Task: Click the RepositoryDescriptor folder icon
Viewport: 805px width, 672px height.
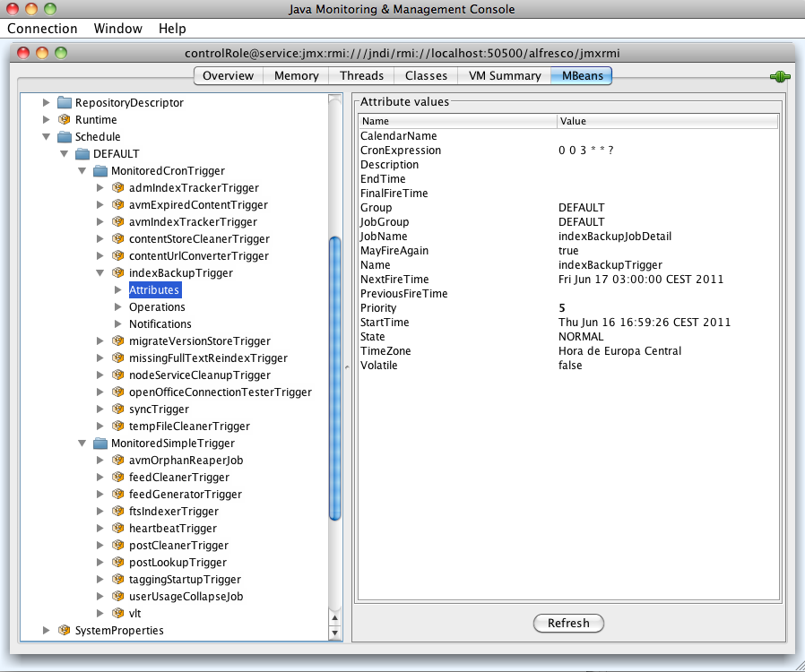Action: pos(65,103)
